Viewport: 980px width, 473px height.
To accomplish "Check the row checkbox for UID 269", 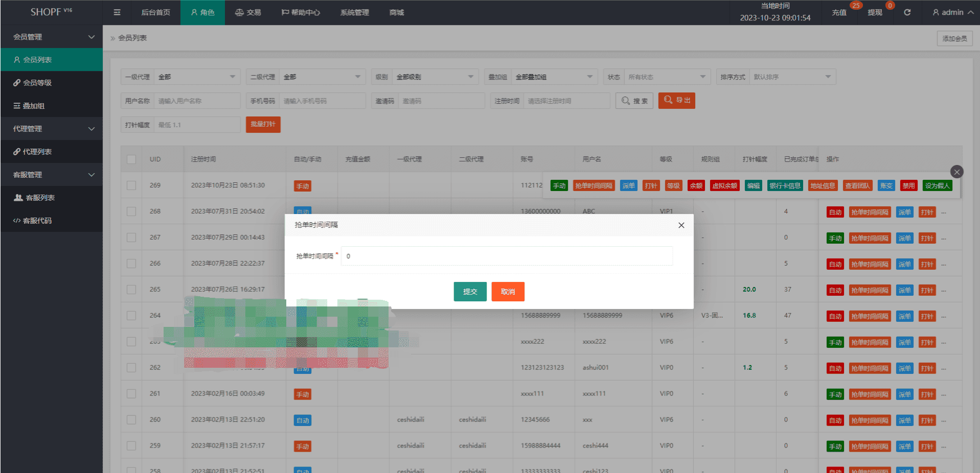I will (131, 185).
